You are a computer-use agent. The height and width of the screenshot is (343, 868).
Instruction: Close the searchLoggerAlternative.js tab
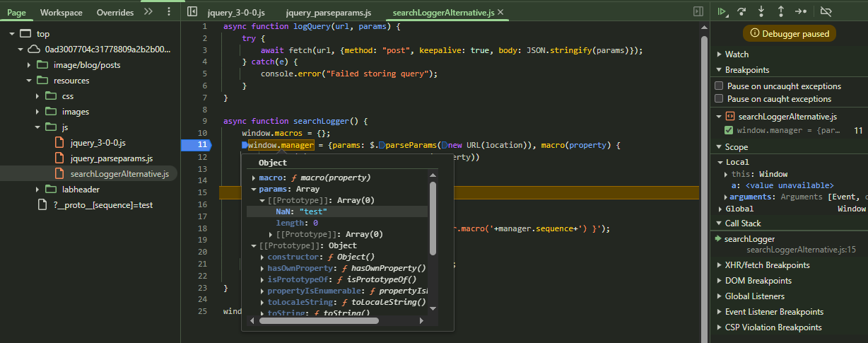500,13
